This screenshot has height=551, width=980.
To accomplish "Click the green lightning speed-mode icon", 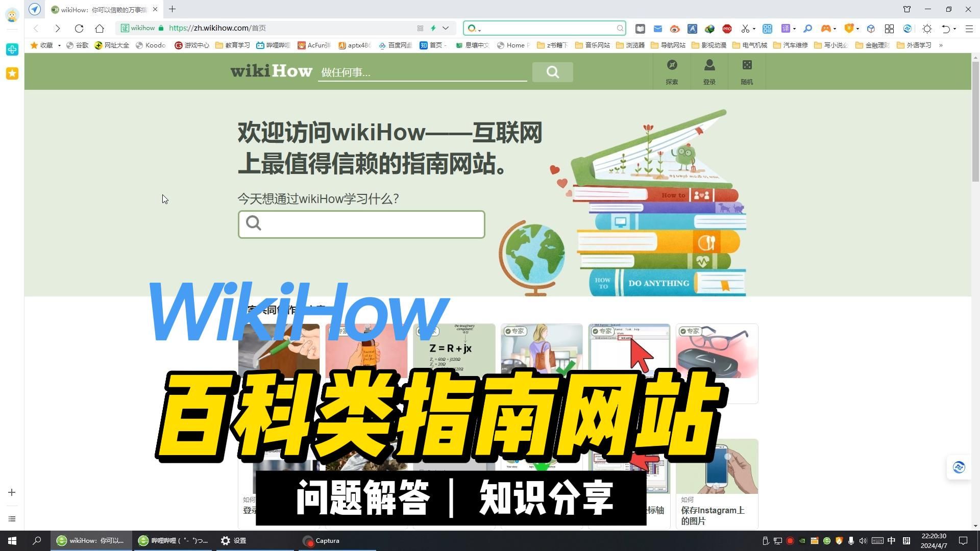I will click(x=433, y=28).
